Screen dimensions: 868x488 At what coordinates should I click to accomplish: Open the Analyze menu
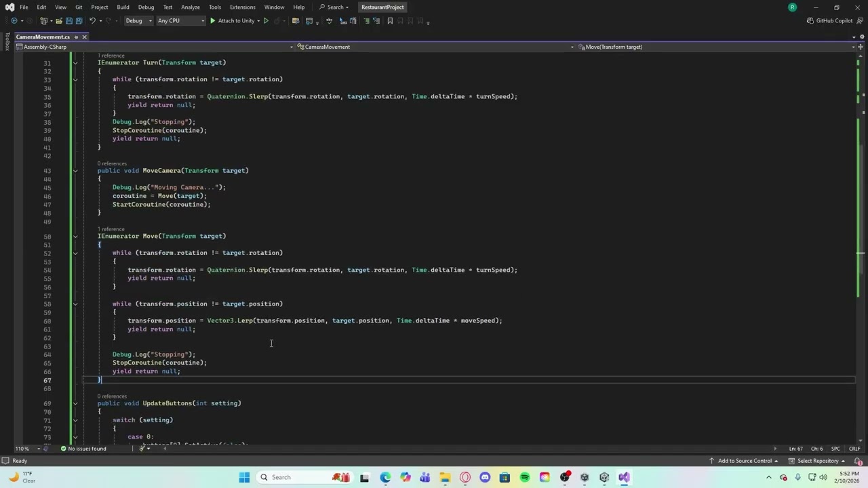tap(191, 7)
